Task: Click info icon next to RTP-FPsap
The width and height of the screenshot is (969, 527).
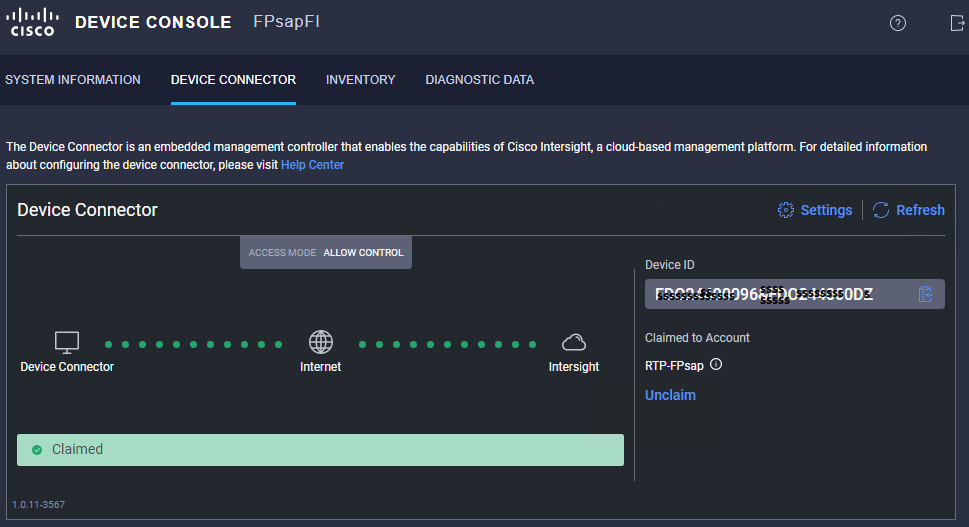Action: (x=716, y=365)
